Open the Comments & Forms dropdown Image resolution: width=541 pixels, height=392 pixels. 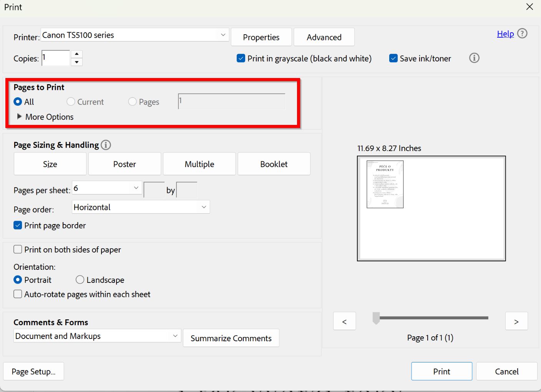tap(97, 336)
